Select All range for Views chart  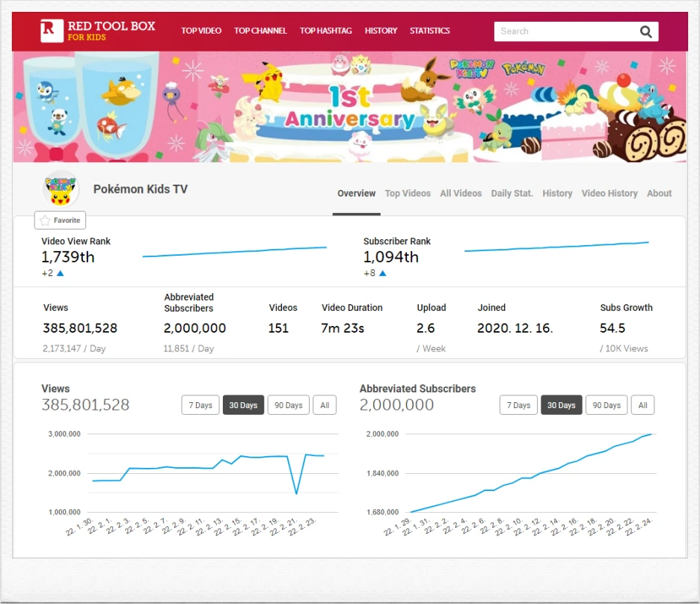click(325, 405)
